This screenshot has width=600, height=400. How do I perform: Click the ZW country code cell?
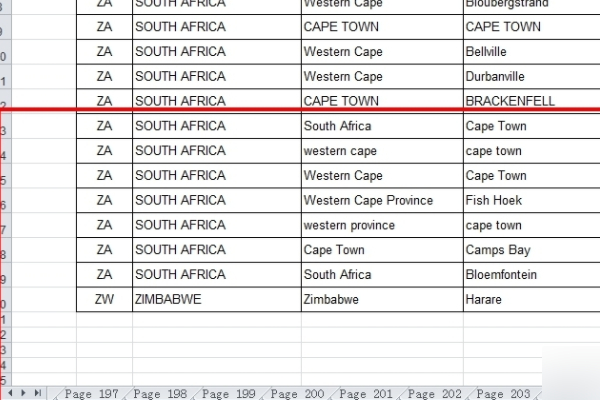(x=104, y=299)
